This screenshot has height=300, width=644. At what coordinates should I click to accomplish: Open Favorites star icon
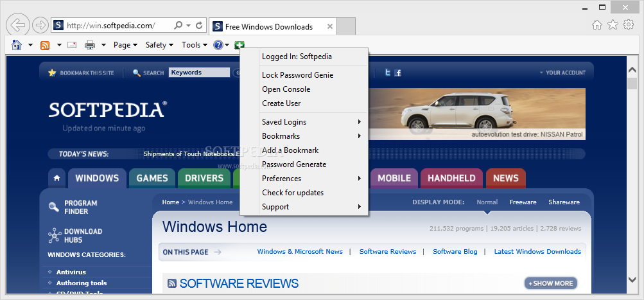[613, 25]
